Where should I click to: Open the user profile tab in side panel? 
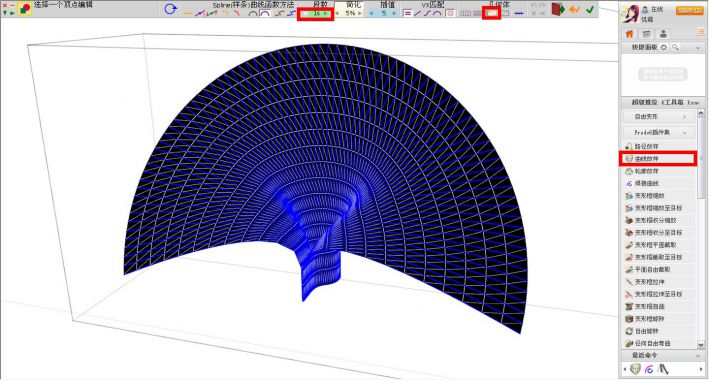click(663, 34)
